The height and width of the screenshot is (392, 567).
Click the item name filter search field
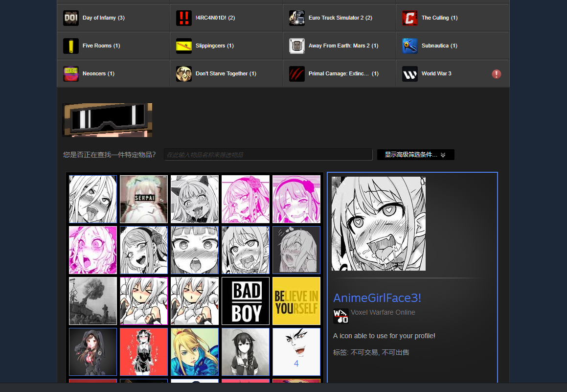(x=268, y=155)
